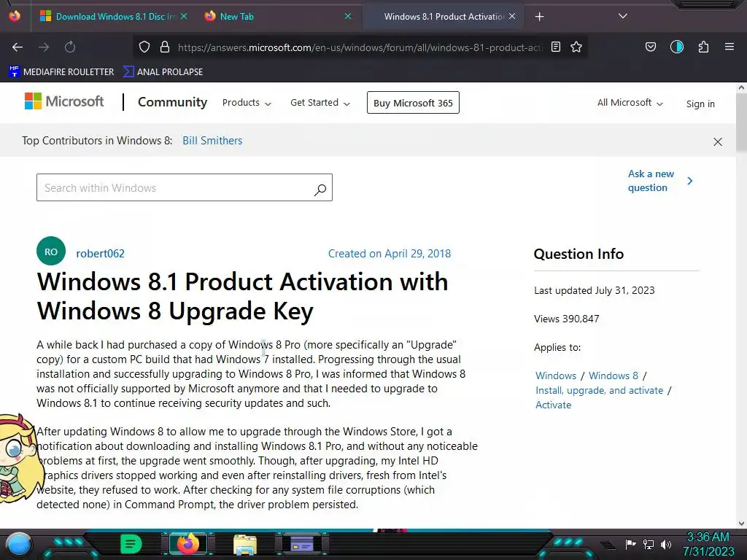This screenshot has width=747, height=560.
Task: Open a new tab with plus button
Action: (x=539, y=17)
